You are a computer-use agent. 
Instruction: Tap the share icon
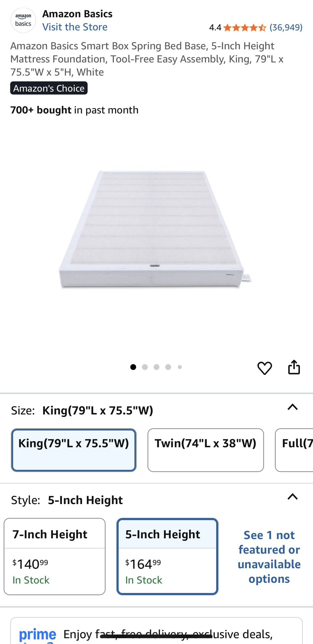[x=294, y=367]
